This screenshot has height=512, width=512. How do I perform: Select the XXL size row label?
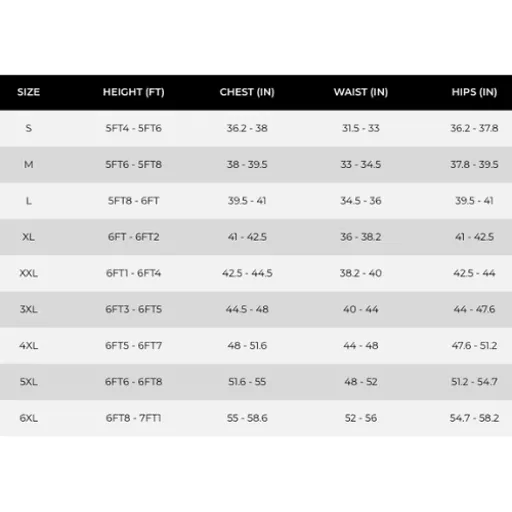click(x=29, y=273)
